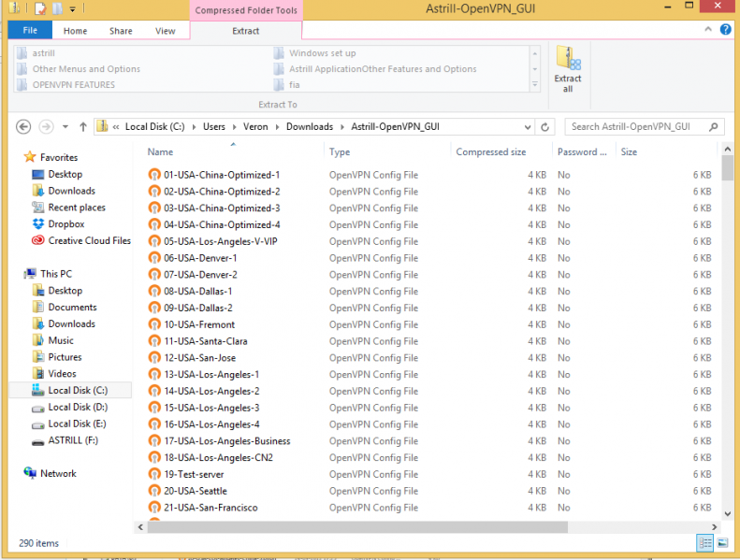Expand the arrow after Users breadcrumb

click(x=234, y=127)
